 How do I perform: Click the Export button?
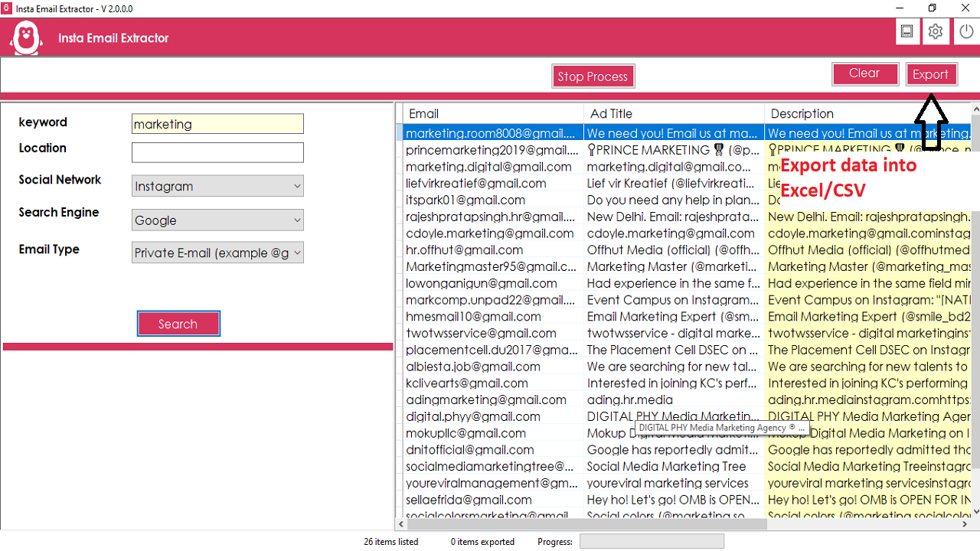tap(931, 74)
